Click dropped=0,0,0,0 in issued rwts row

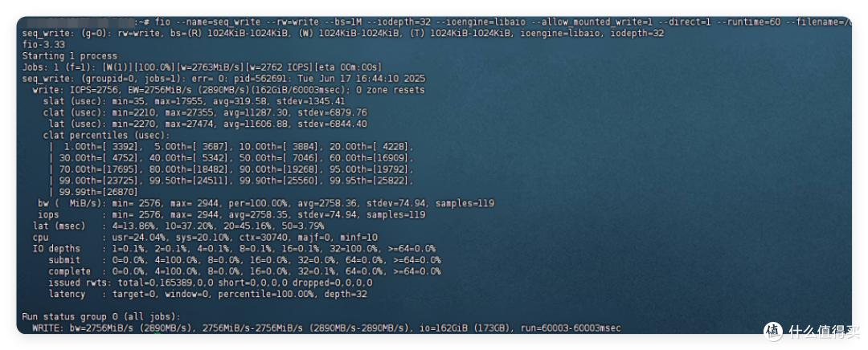click(x=332, y=283)
